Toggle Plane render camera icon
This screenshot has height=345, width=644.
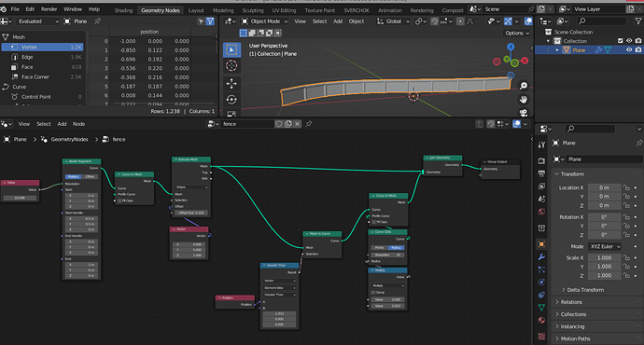pyautogui.click(x=637, y=49)
